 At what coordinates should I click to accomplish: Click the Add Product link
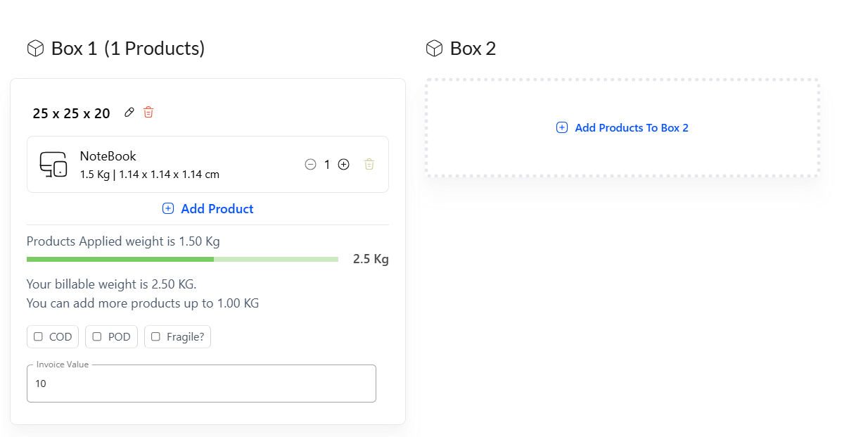208,209
